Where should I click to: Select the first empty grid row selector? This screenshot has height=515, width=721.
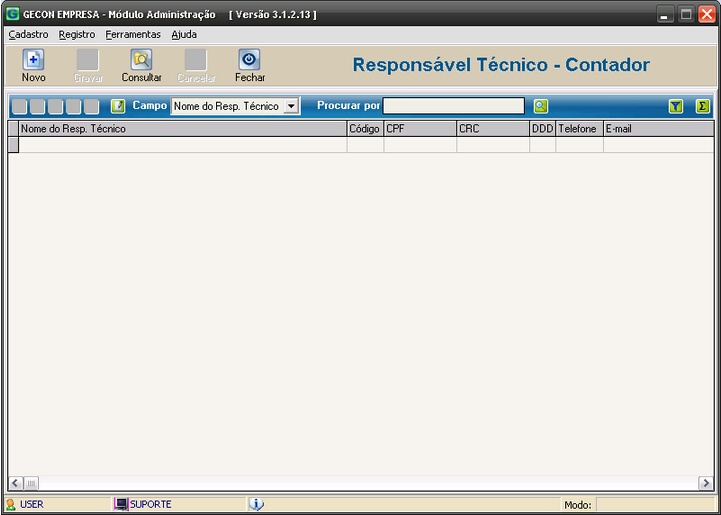pyautogui.click(x=13, y=145)
